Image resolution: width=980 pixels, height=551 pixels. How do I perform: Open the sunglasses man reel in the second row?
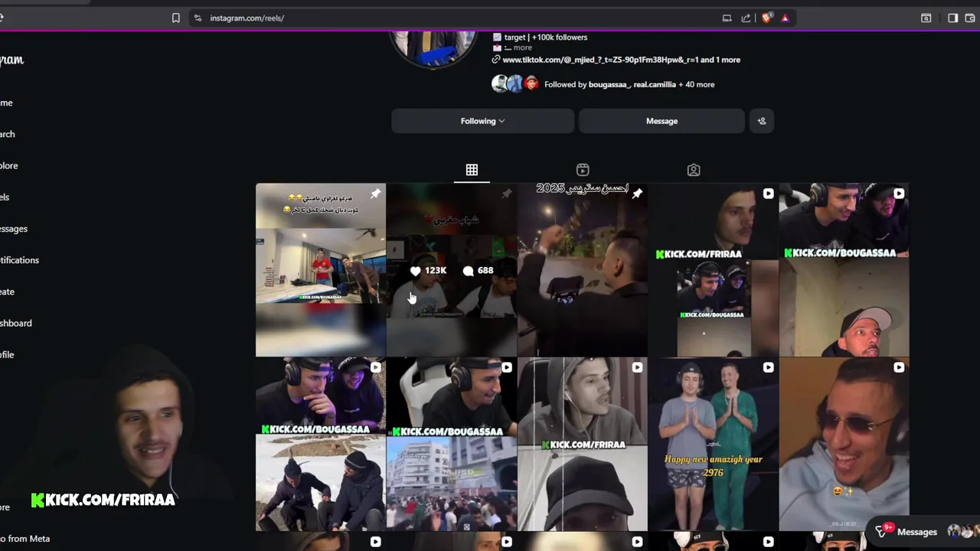click(844, 445)
